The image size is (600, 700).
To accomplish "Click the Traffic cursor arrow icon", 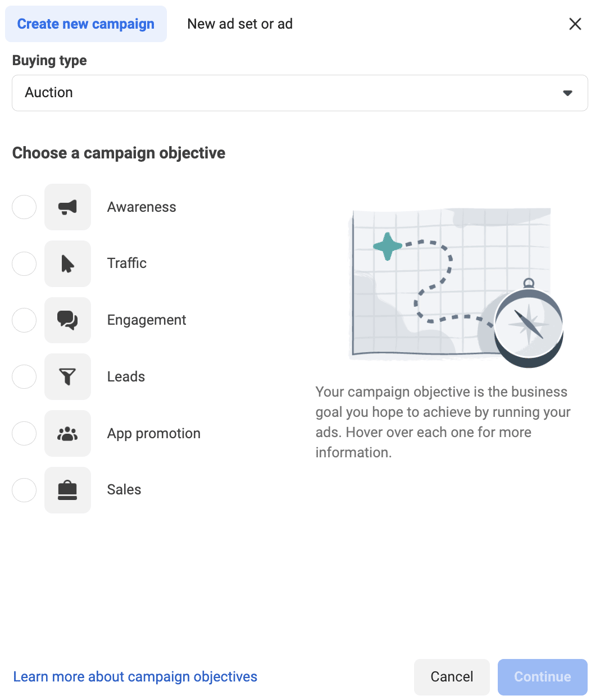I will tap(67, 264).
